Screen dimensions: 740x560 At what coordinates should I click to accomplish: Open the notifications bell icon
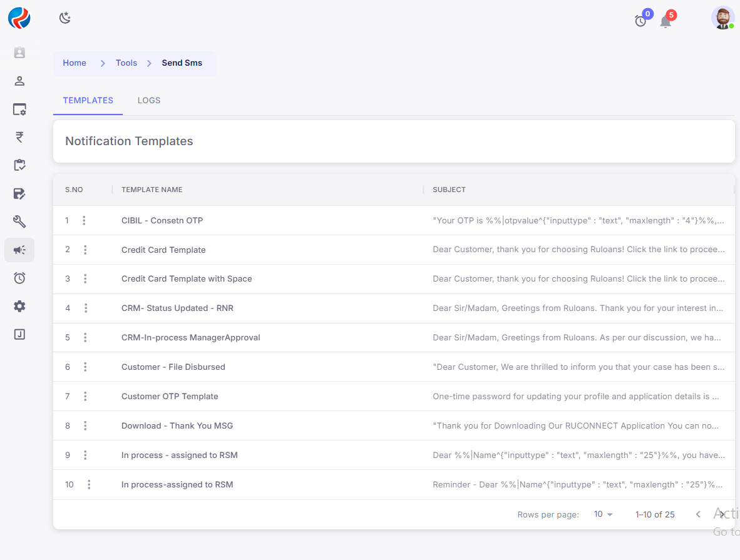(x=665, y=21)
